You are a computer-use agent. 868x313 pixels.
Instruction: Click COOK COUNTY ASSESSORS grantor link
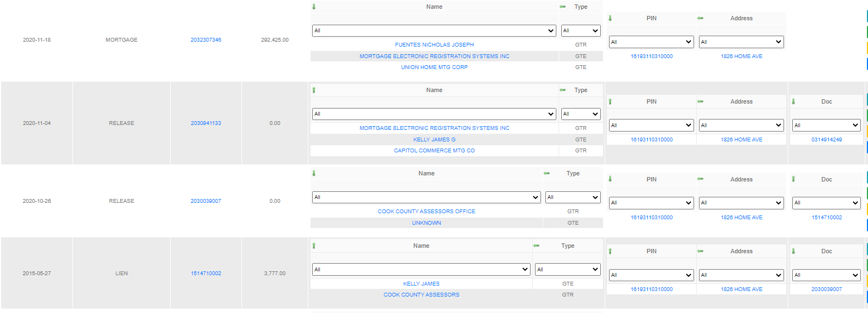click(421, 295)
